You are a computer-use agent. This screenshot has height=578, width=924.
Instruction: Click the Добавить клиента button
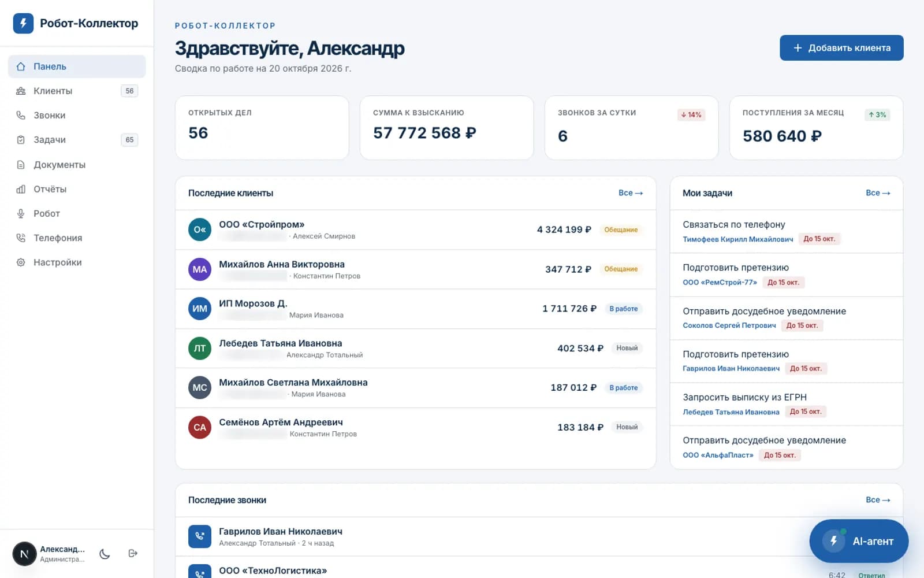(841, 48)
